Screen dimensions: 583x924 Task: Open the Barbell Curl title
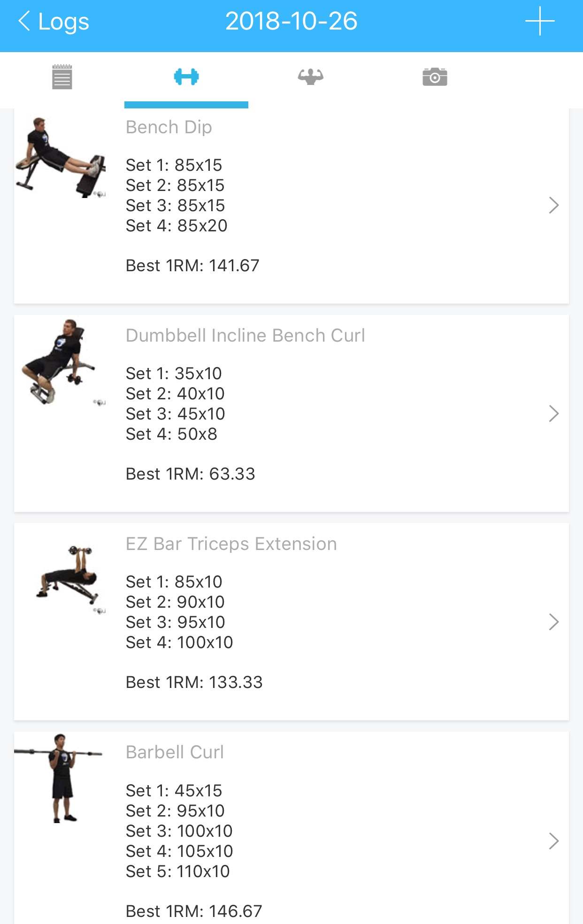point(175,752)
